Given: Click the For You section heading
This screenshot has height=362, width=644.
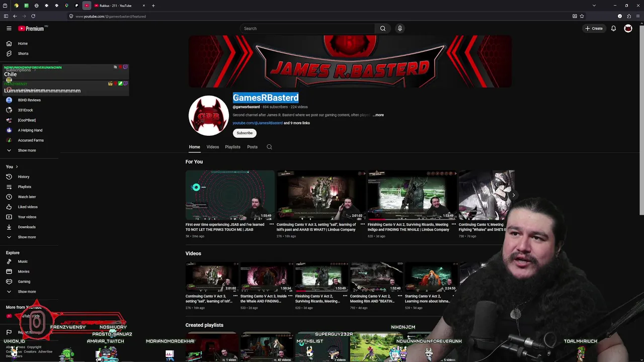Looking at the screenshot, I should [x=194, y=162].
